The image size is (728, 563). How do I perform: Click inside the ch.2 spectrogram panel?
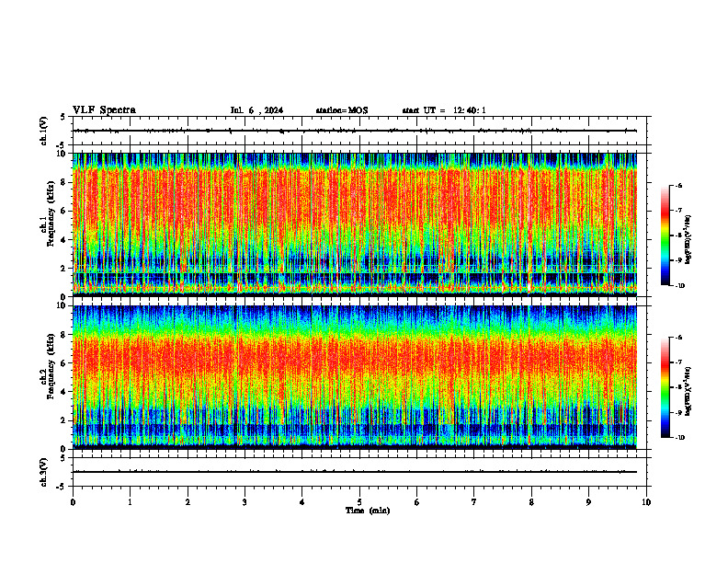(x=355, y=377)
